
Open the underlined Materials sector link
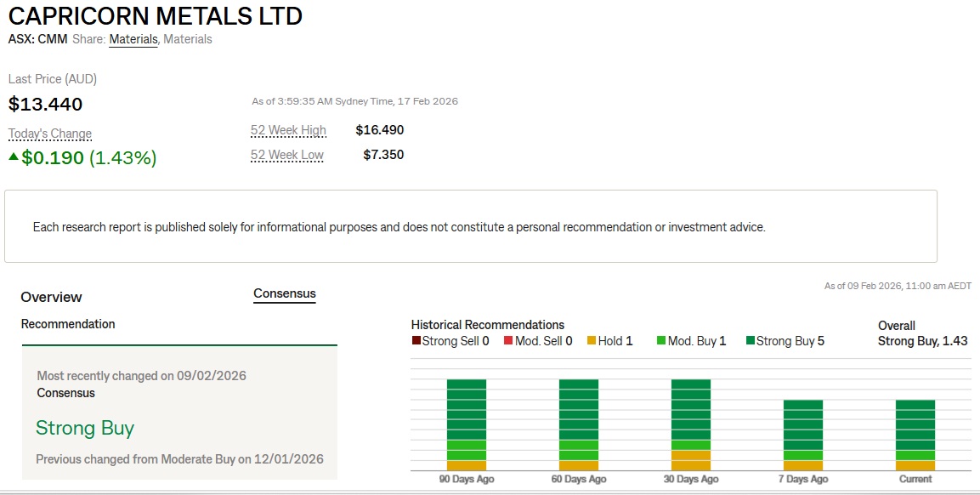point(133,39)
